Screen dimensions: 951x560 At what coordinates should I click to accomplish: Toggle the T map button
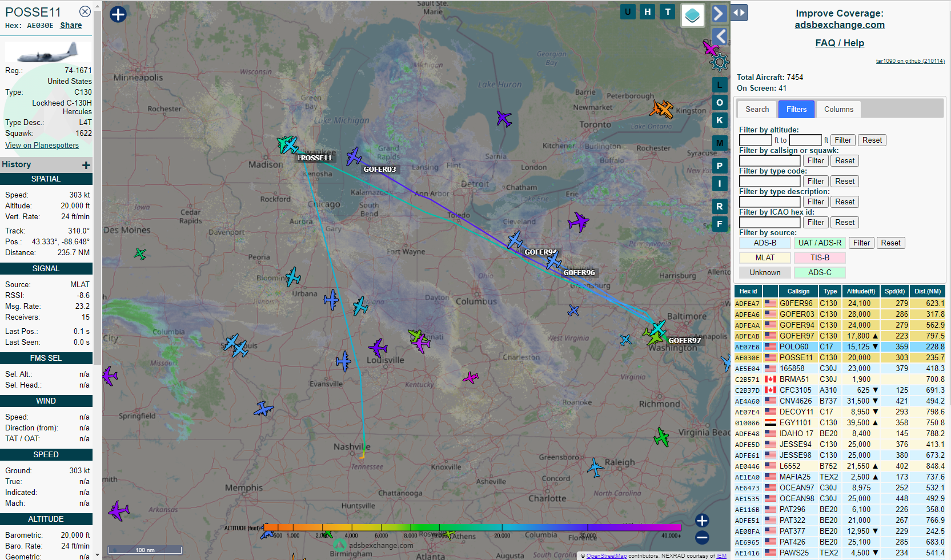click(668, 11)
